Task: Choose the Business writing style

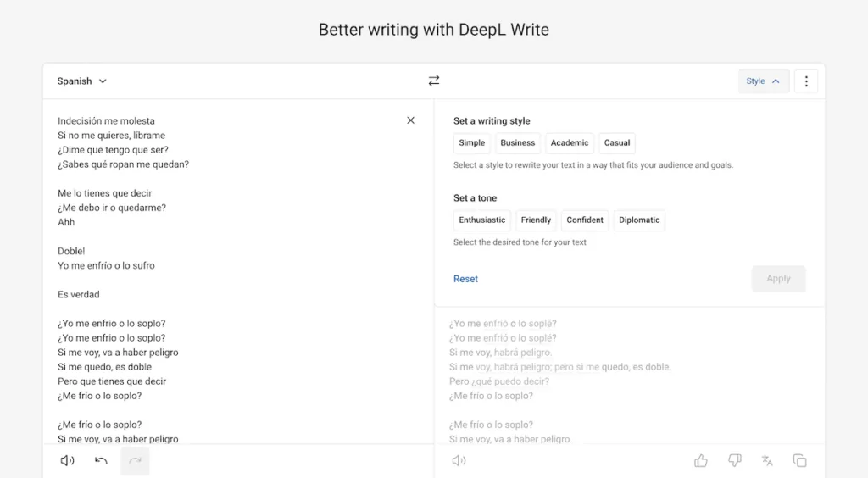Action: [x=518, y=142]
